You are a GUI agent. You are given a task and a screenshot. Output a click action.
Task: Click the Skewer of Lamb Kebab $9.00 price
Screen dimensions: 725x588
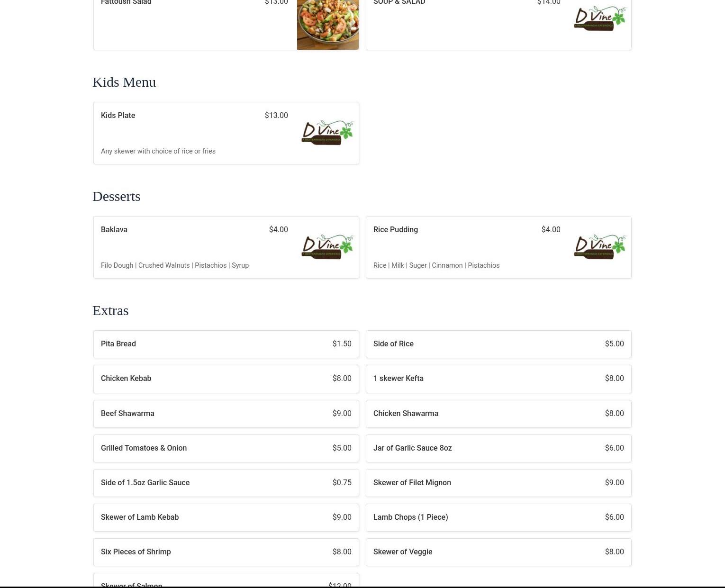(342, 517)
